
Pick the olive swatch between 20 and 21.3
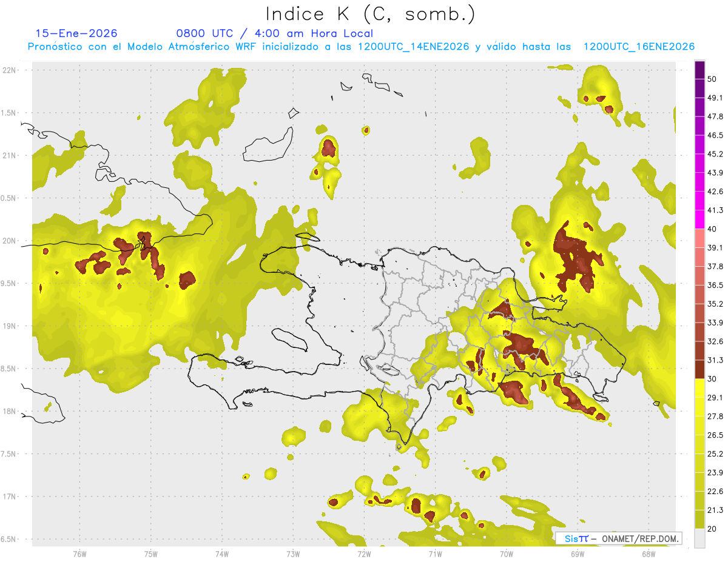pos(700,520)
